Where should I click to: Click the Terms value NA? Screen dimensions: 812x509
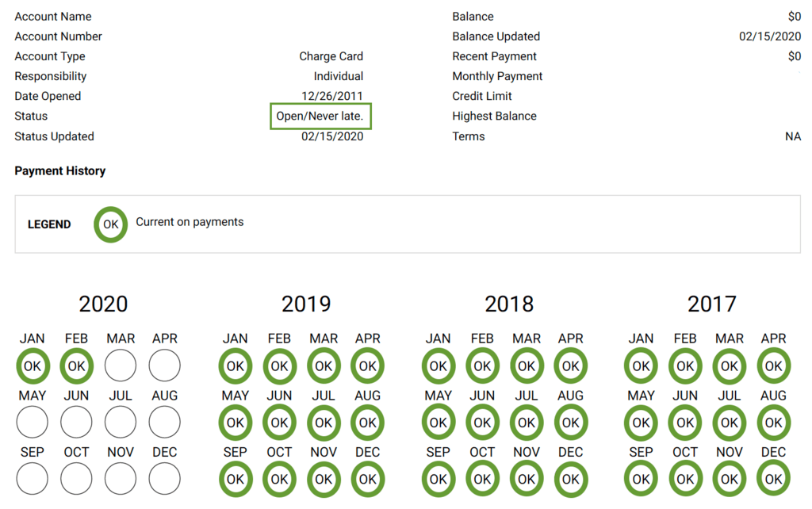pos(793,136)
